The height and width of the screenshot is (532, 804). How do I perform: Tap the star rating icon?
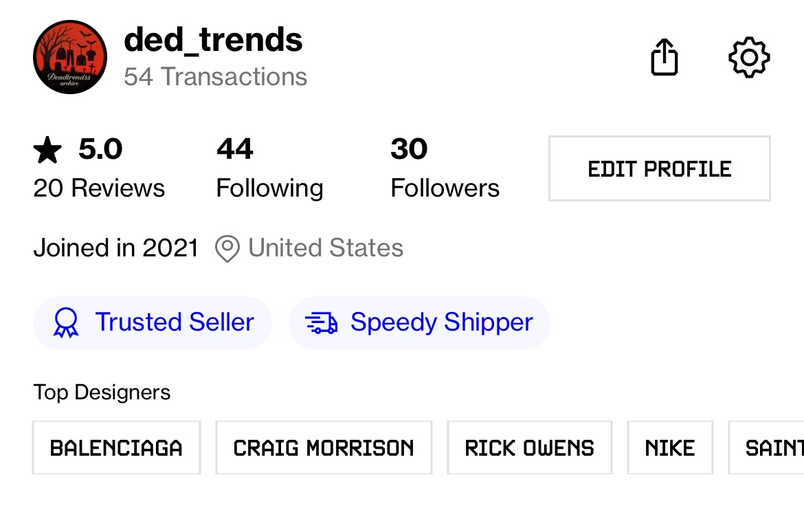click(47, 150)
